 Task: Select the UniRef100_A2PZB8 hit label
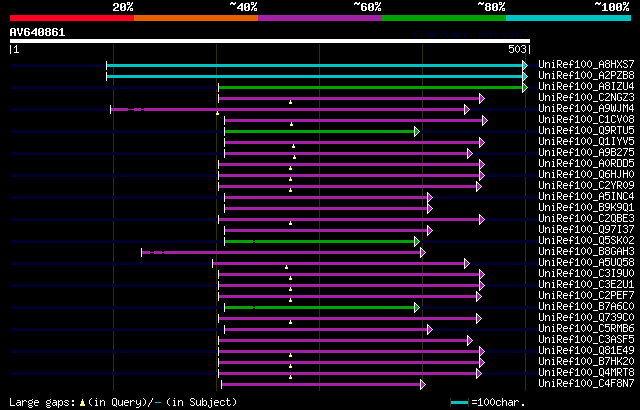pos(586,75)
